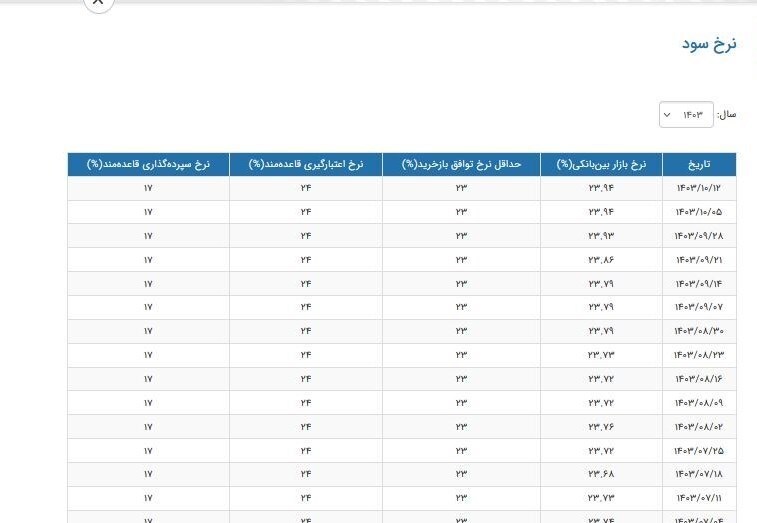The image size is (757, 523).
Task: Close the popup with the X icon
Action: point(98,3)
